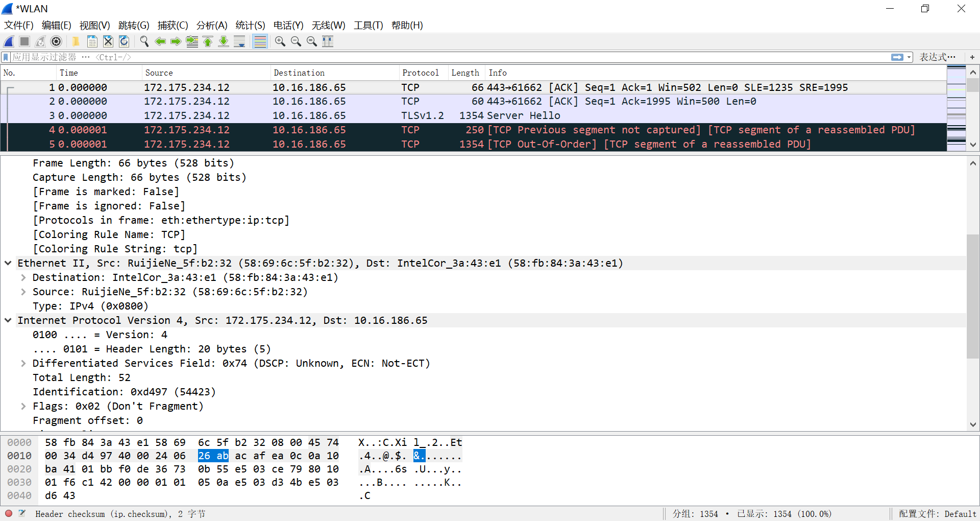Screen dimensions: 980x521
Task: Expand the Differentiated Services Field node
Action: 23,363
